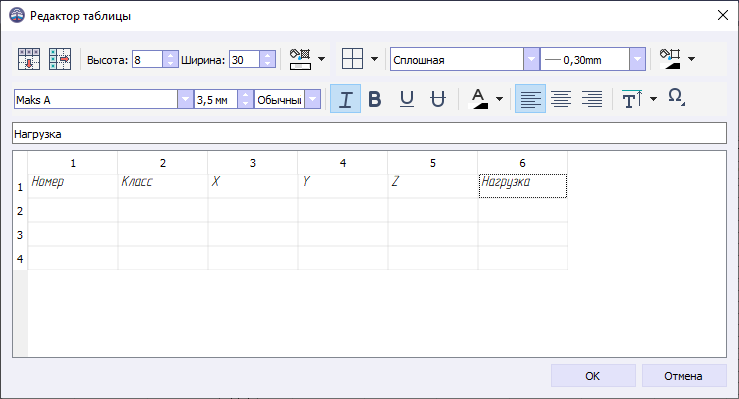The image size is (739, 399).
Task: Click the cell text field containing Нагрузка
Action: point(370,133)
